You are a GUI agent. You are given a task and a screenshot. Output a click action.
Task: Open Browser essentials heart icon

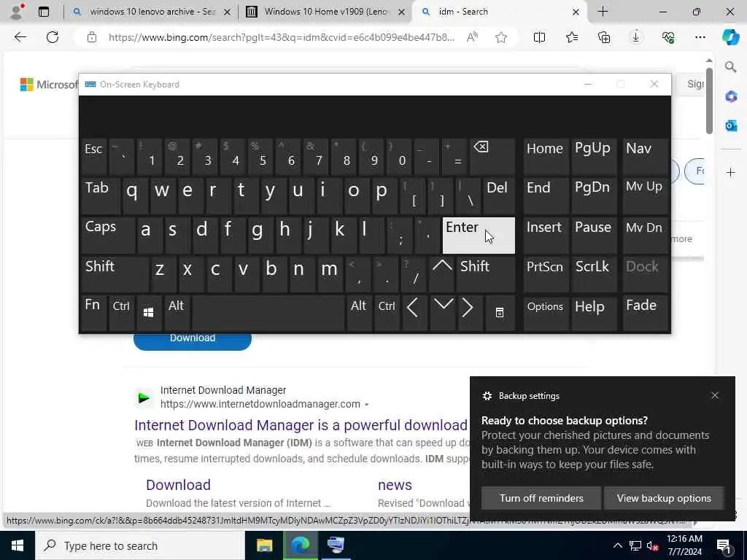tap(668, 37)
